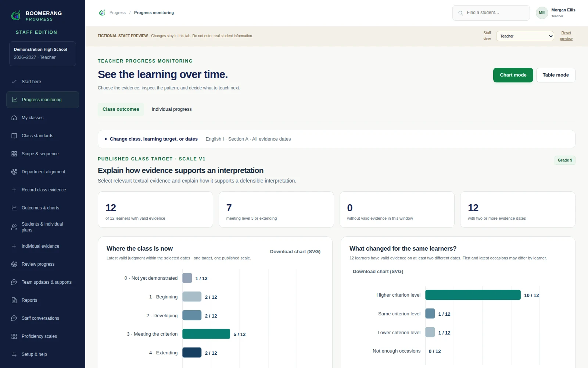The image size is (588, 368).
Task: Click the Proficiency scales grid icon
Action: tap(14, 336)
